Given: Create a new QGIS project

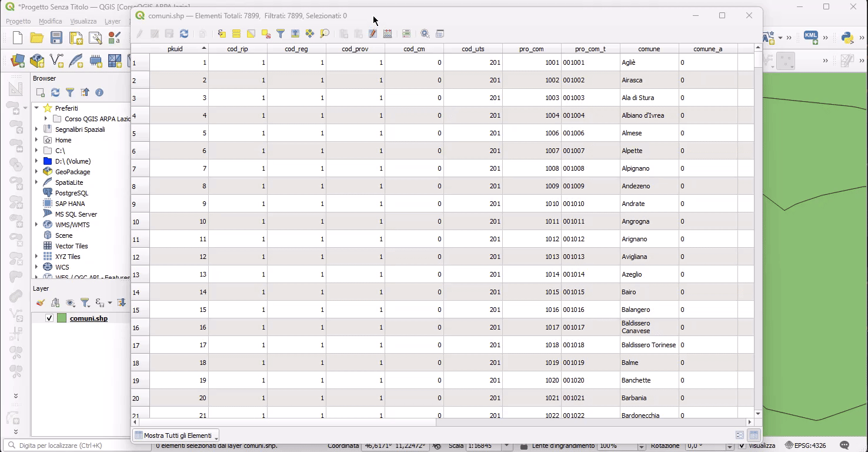Looking at the screenshot, I should coord(18,38).
